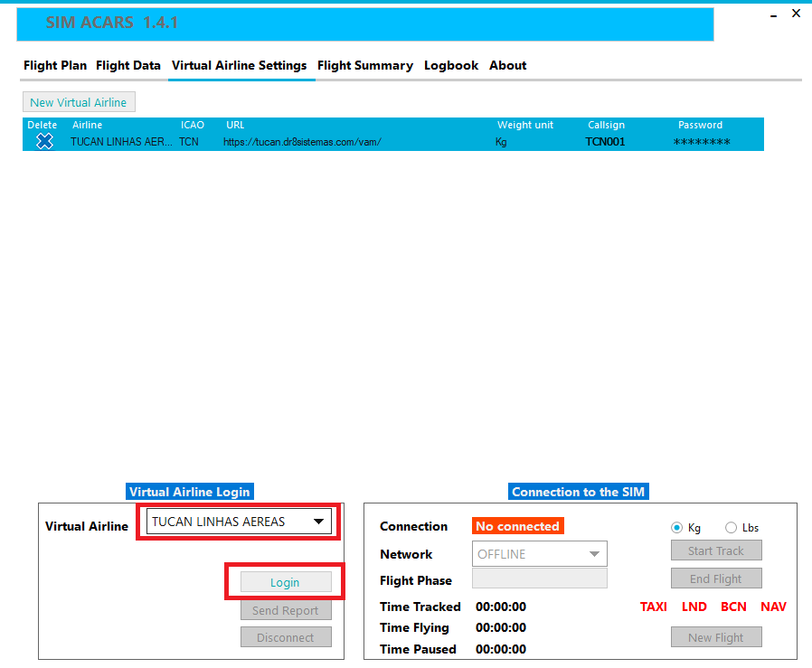The width and height of the screenshot is (812, 668).
Task: Click the No connected status label
Action: click(x=517, y=526)
